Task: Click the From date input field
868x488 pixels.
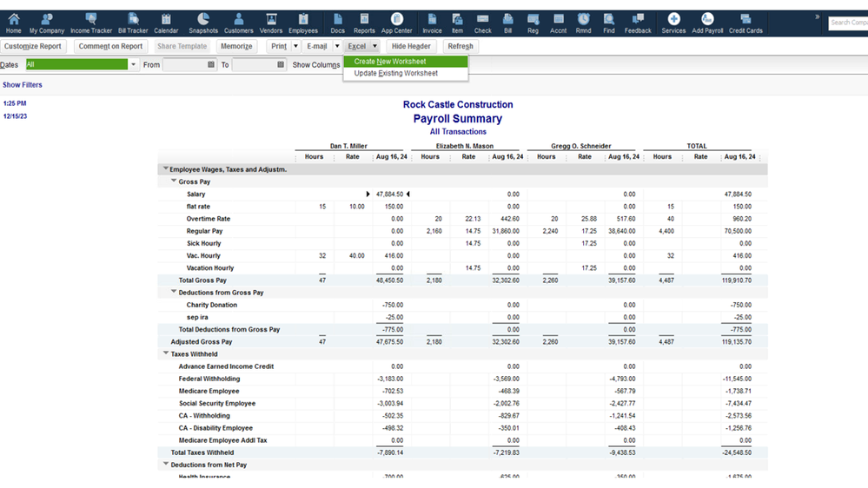Action: (x=184, y=65)
